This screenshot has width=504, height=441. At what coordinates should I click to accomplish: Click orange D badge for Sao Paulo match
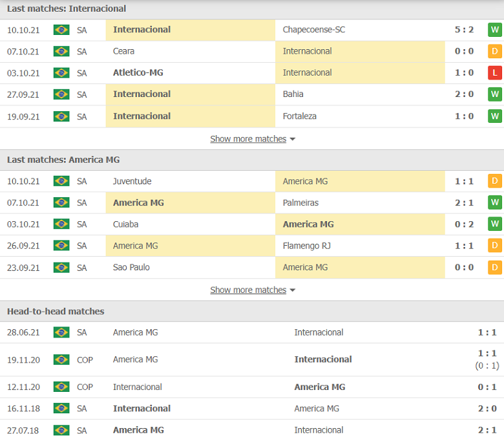click(495, 267)
